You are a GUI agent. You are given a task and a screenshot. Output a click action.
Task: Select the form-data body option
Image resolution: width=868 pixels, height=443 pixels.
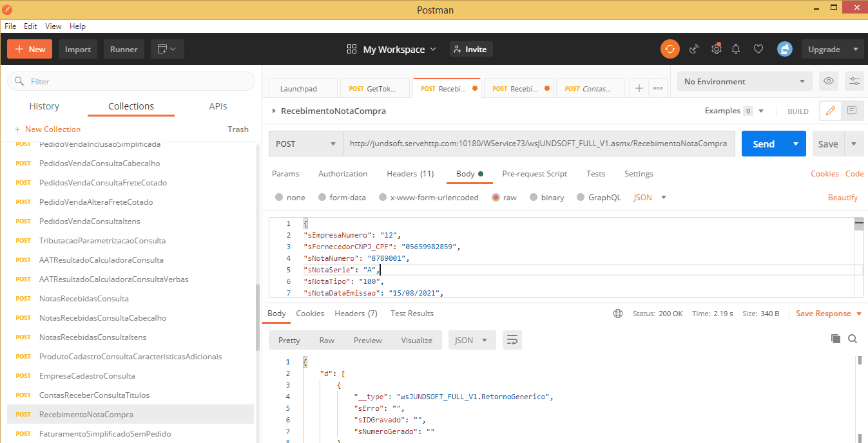point(323,198)
